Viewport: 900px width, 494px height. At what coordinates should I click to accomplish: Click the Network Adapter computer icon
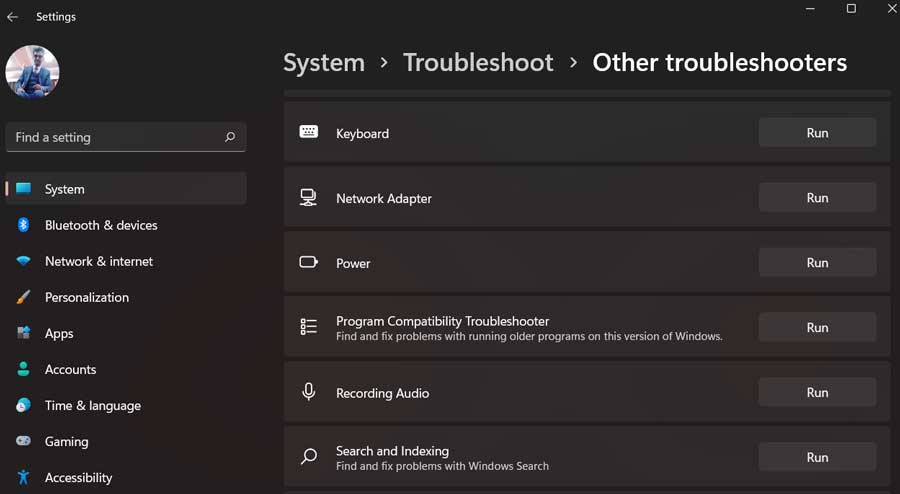click(308, 197)
